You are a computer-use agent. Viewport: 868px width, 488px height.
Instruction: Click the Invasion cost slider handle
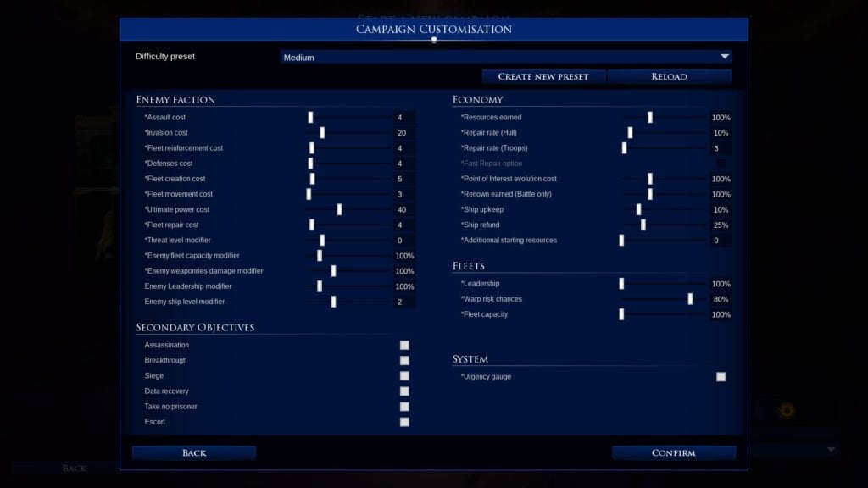[x=322, y=132]
